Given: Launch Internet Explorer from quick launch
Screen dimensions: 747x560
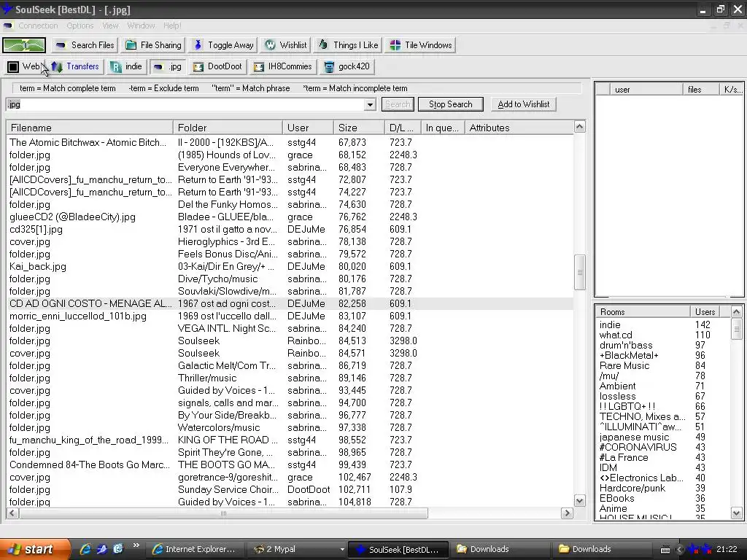Looking at the screenshot, I should [x=86, y=549].
